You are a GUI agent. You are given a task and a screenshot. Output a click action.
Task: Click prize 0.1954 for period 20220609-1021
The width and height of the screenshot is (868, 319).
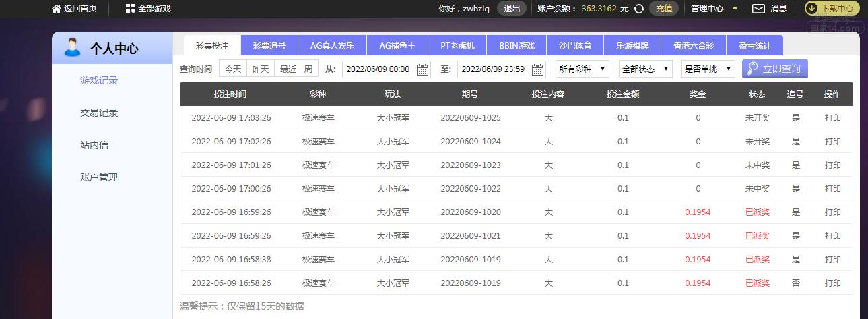698,235
